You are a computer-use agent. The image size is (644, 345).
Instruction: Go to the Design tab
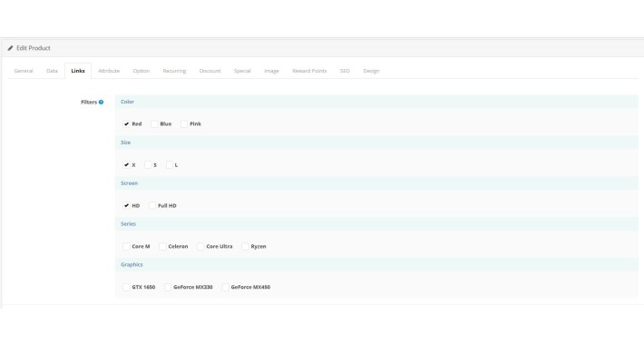[371, 71]
